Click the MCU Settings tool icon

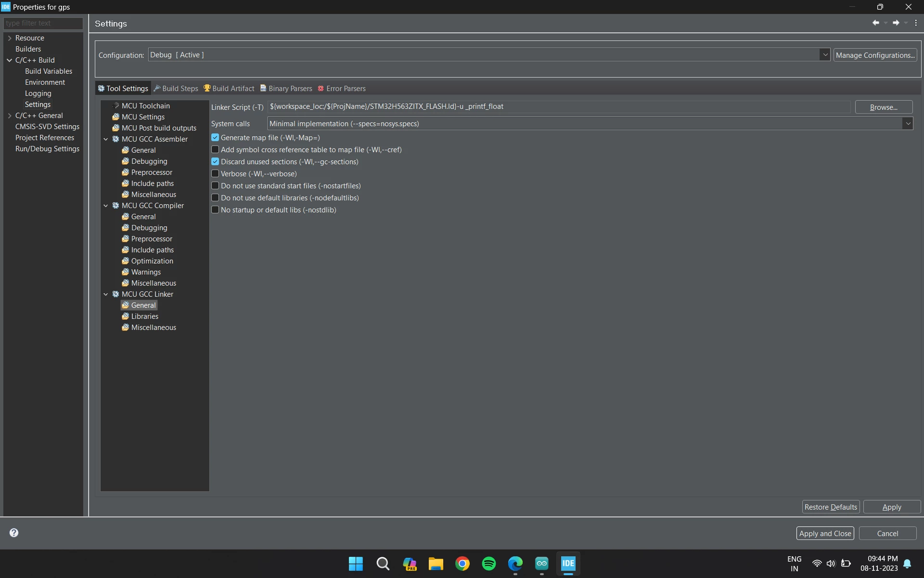tap(115, 117)
